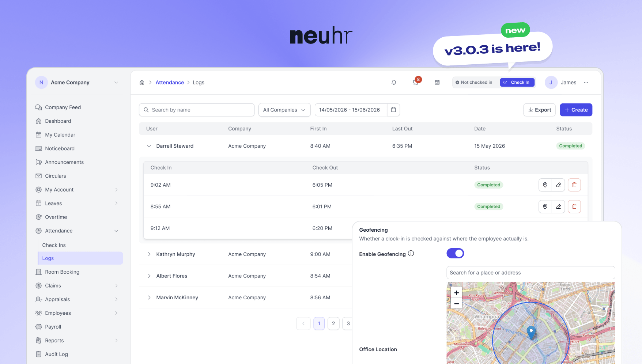The width and height of the screenshot is (642, 364).
Task: Open the All Companies filter dropdown
Action: pyautogui.click(x=284, y=110)
